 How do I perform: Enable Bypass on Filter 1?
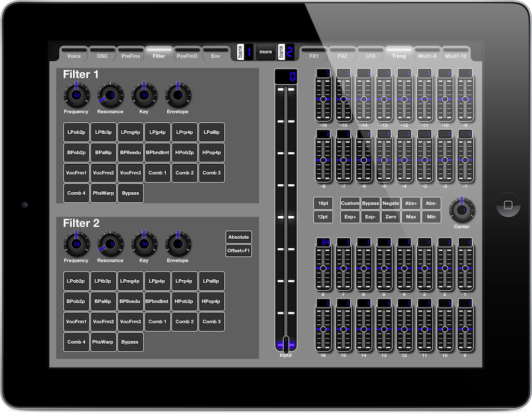tap(130, 192)
